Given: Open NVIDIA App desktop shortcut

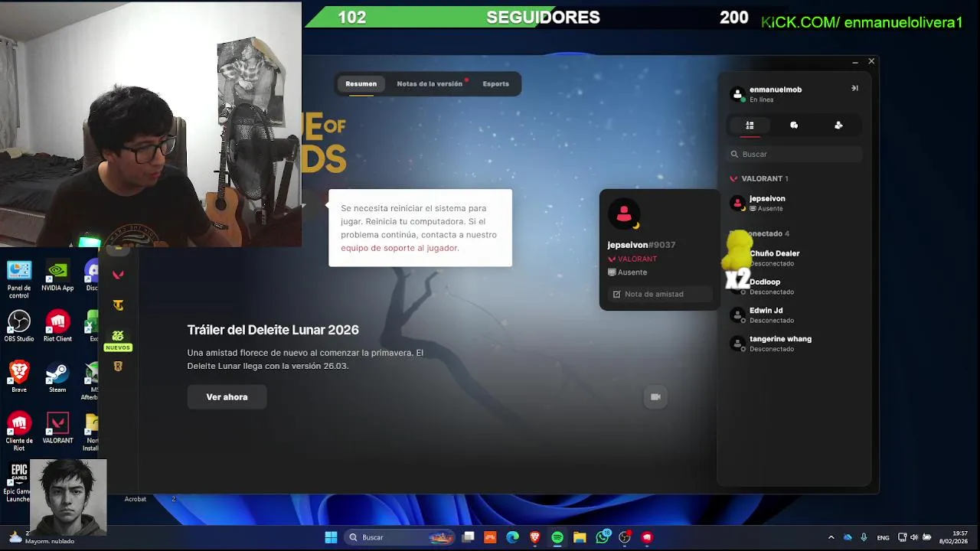Looking at the screenshot, I should (57, 276).
